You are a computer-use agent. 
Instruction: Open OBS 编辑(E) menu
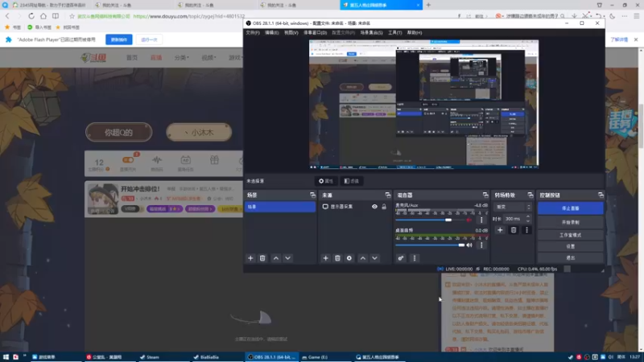click(x=271, y=32)
